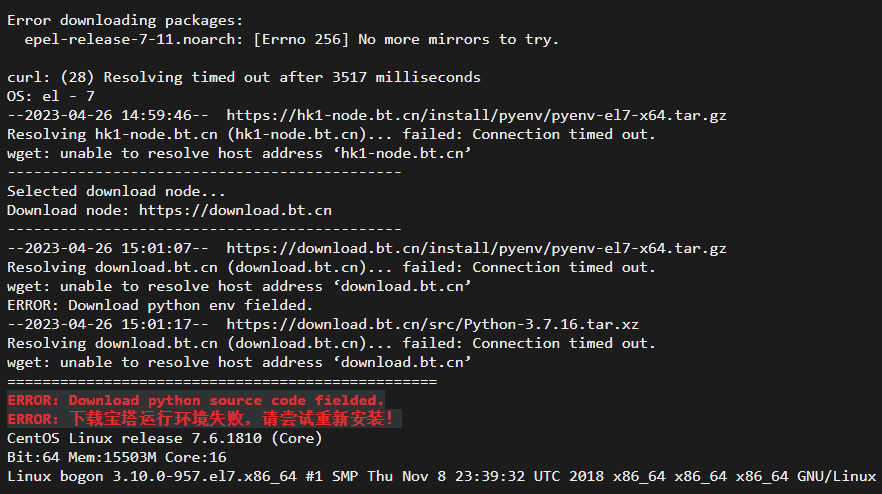Click 'wget: unable to resolve host address hk1-node.bt.cn'
The width and height of the screenshot is (882, 494).
coord(239,154)
